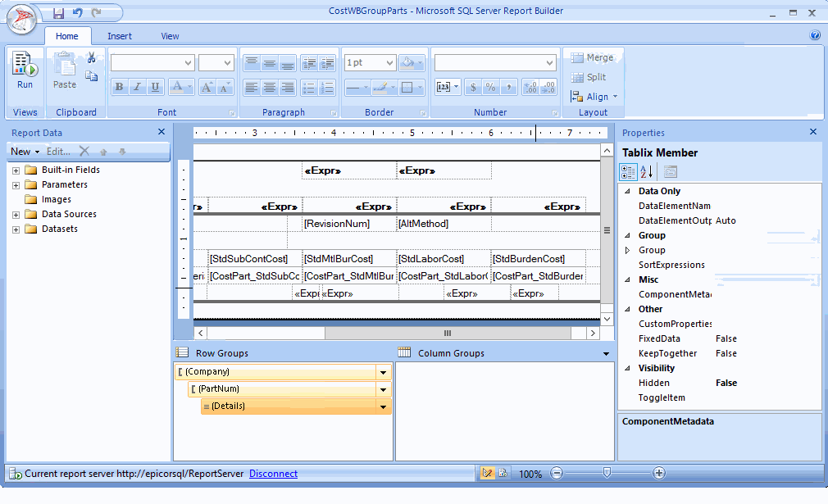
Task: Align paragraph text left
Action: coord(252,88)
